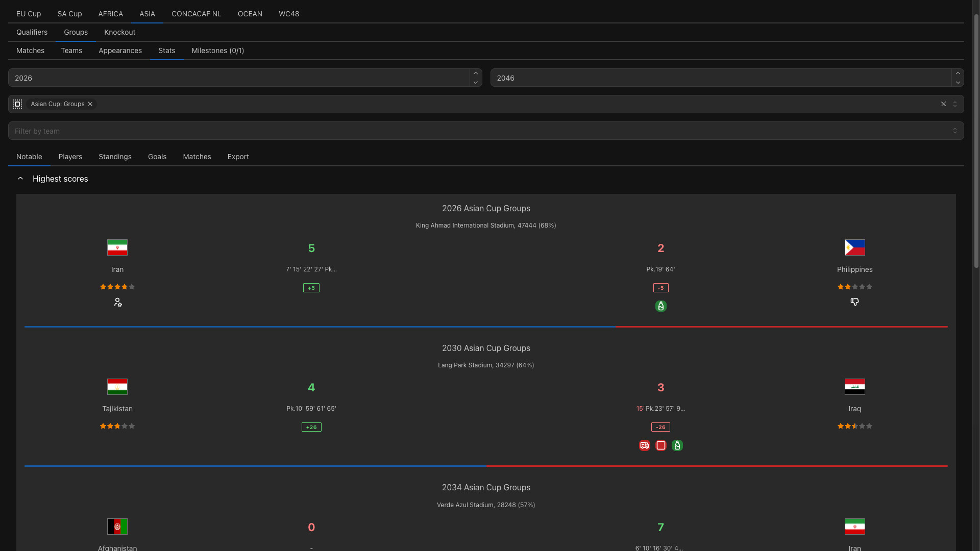This screenshot has width=980, height=551.
Task: Increase the end year 2046
Action: click(958, 73)
